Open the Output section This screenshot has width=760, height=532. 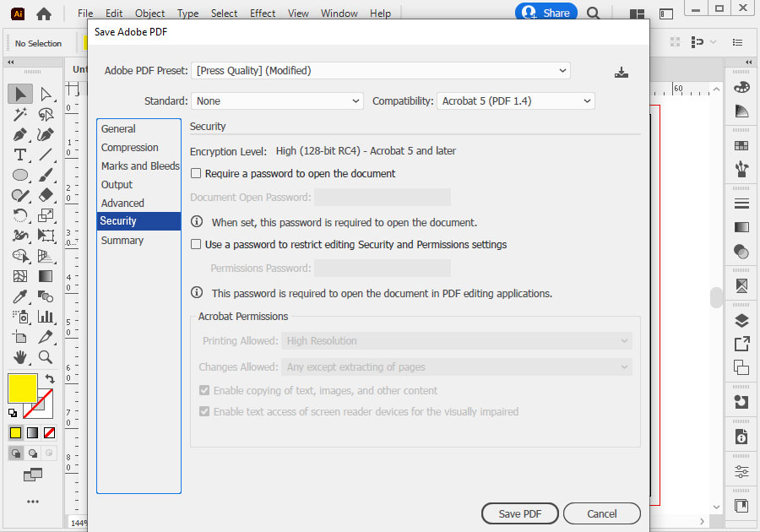coord(117,185)
